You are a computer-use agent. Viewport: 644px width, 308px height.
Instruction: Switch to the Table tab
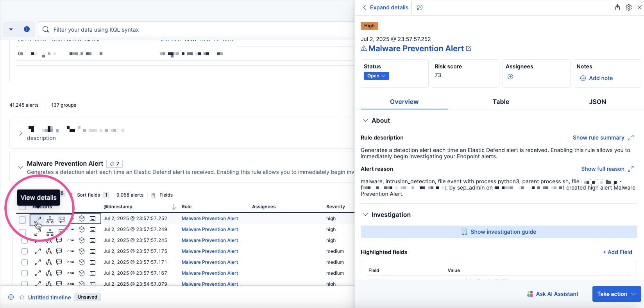[x=501, y=102]
